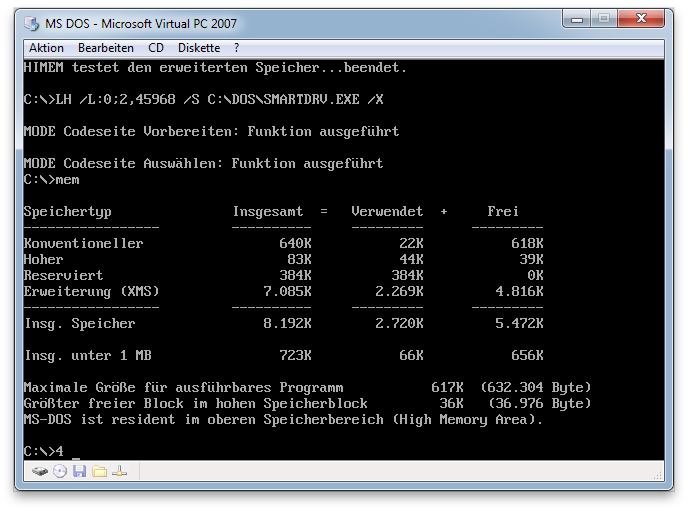Image resolution: width=688 pixels, height=511 pixels.
Task: Open the Bearbeiten menu
Action: click(106, 48)
